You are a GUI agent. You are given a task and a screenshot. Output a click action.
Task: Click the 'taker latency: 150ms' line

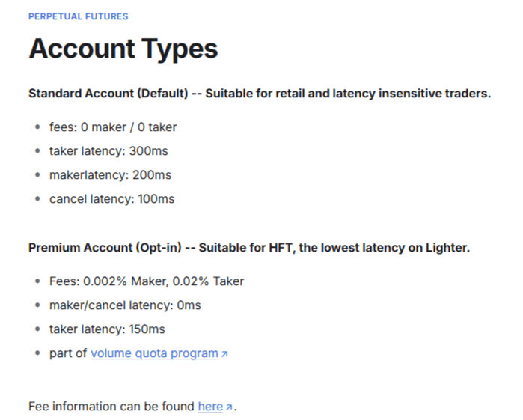click(107, 329)
